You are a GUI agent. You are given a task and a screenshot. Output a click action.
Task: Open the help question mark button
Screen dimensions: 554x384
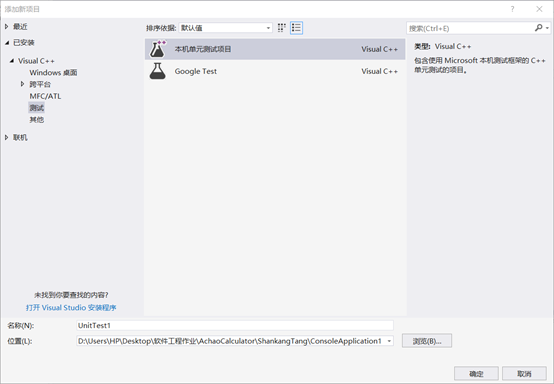(x=512, y=9)
